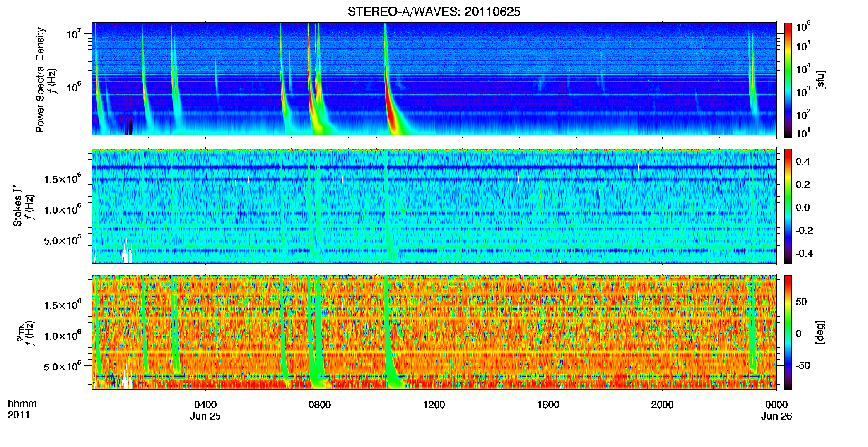Click the 2000 time tick label

coord(662,405)
